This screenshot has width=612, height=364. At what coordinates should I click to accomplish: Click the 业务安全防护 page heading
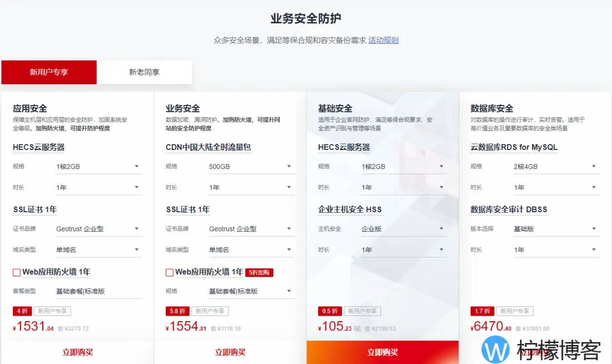pos(306,18)
